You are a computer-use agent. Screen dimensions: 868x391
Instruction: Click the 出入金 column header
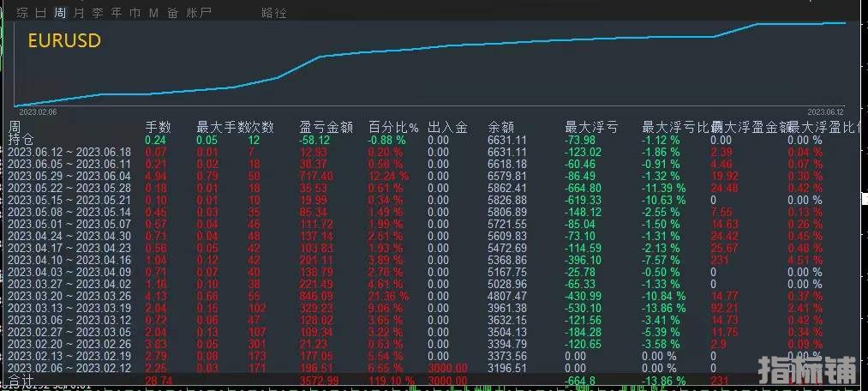tap(447, 127)
